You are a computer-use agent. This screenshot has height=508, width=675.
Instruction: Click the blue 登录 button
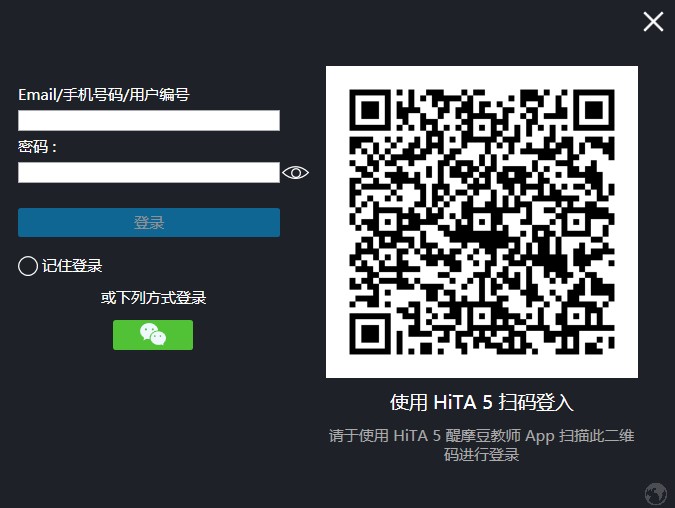coord(149,223)
